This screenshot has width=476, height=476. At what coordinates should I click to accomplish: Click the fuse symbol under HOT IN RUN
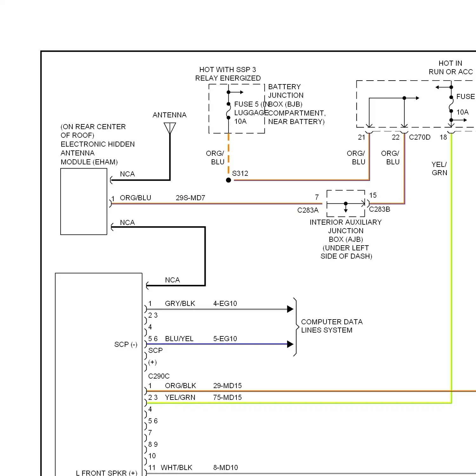[x=451, y=104]
